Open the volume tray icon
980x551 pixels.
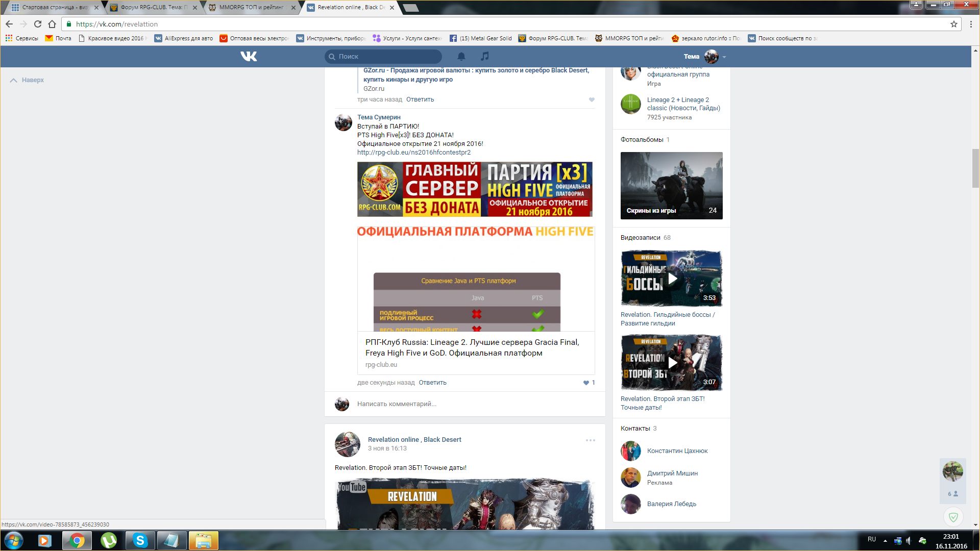(x=909, y=540)
